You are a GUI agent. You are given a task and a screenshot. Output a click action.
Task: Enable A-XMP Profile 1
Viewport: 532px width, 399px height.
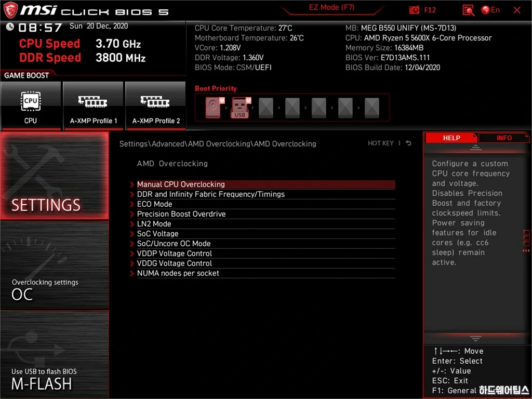coord(94,105)
